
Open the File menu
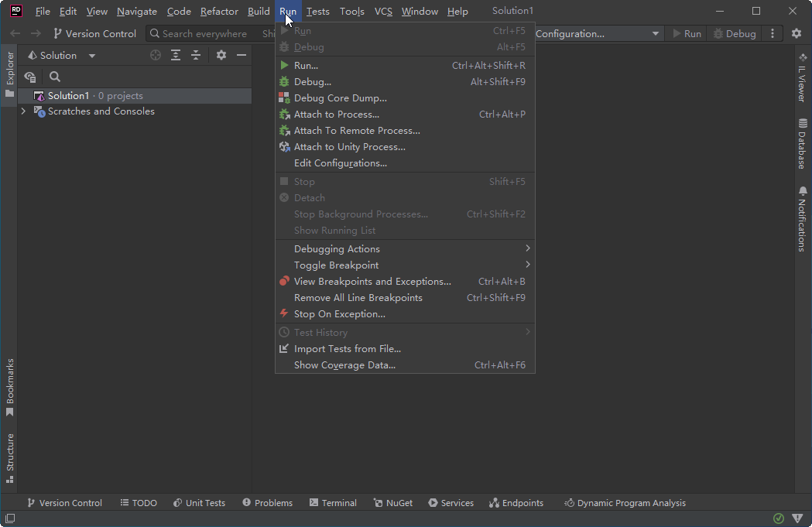point(43,12)
